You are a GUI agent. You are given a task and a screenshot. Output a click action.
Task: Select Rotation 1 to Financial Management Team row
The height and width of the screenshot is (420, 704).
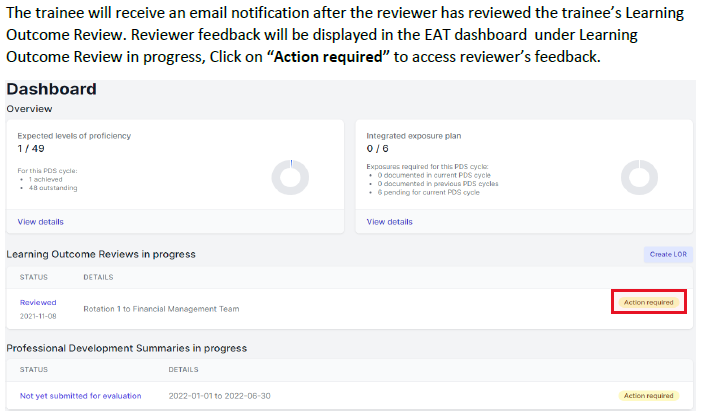tap(349, 309)
